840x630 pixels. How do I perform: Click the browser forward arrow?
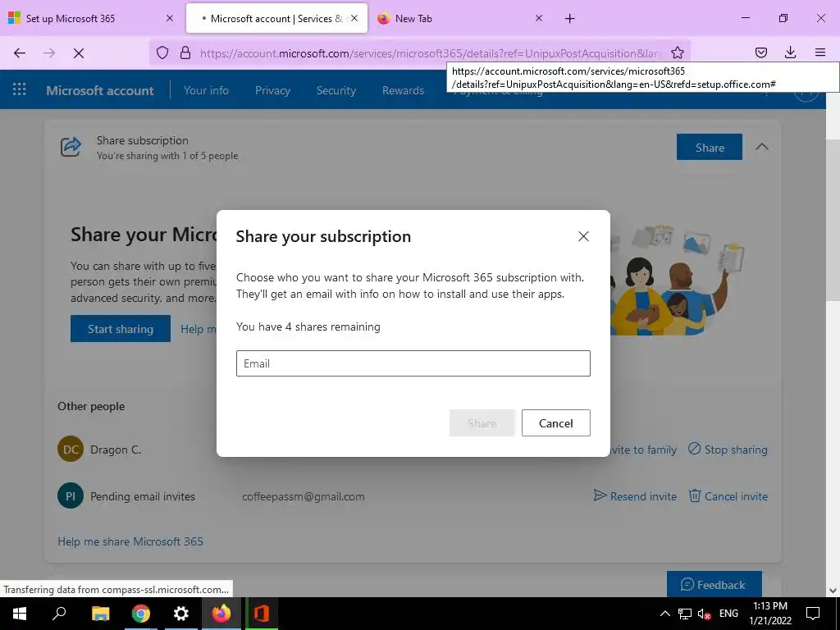coord(48,52)
